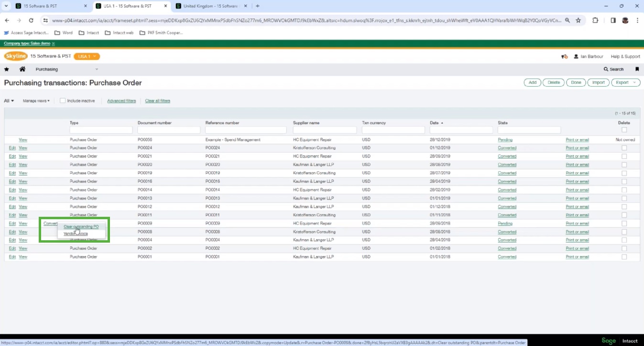Open the Manage views dropdown
644x346 pixels.
(36, 101)
